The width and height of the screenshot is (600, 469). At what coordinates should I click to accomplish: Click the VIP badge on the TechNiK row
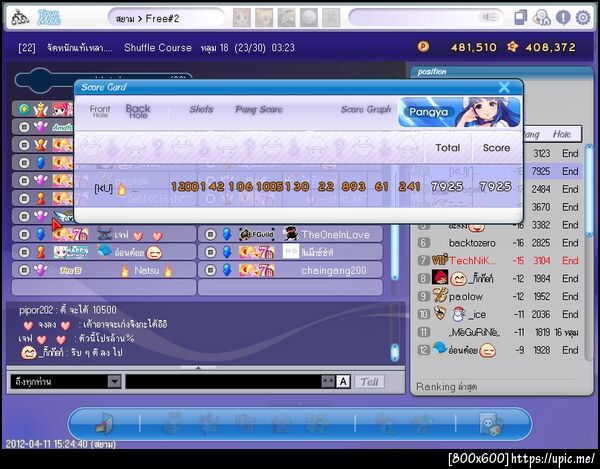pyautogui.click(x=440, y=260)
